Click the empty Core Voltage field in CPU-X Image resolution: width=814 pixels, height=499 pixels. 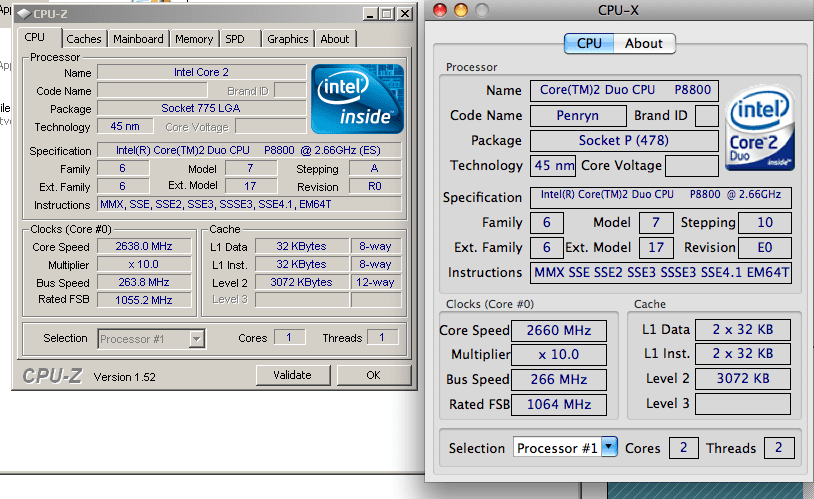click(x=691, y=166)
